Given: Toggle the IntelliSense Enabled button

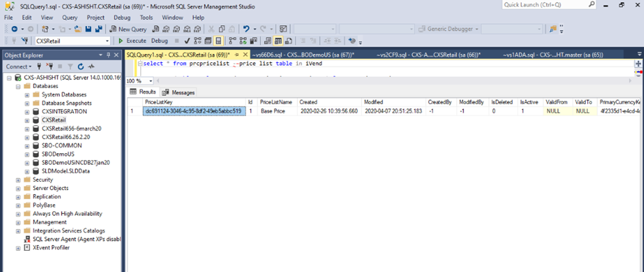Looking at the screenshot, I should pyautogui.click(x=218, y=40).
